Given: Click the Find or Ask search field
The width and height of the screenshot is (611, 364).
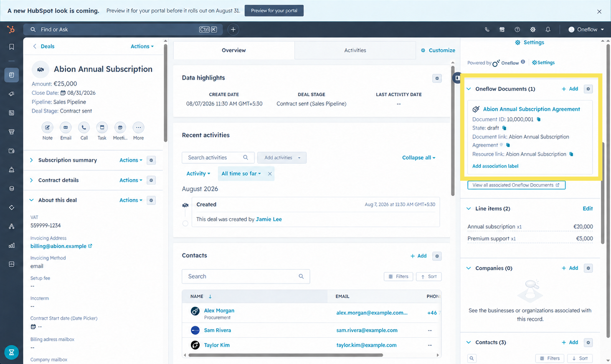Looking at the screenshot, I should point(123,30).
